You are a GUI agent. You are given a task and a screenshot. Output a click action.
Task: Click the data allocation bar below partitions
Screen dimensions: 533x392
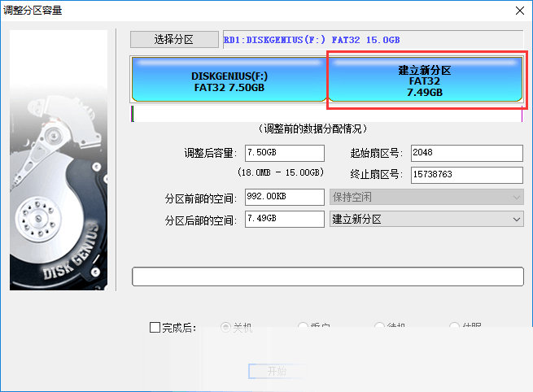326,114
